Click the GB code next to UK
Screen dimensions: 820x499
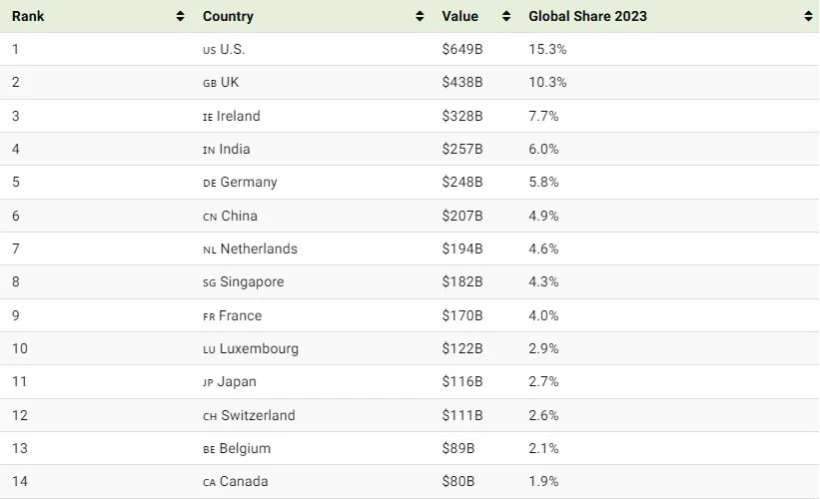[210, 83]
